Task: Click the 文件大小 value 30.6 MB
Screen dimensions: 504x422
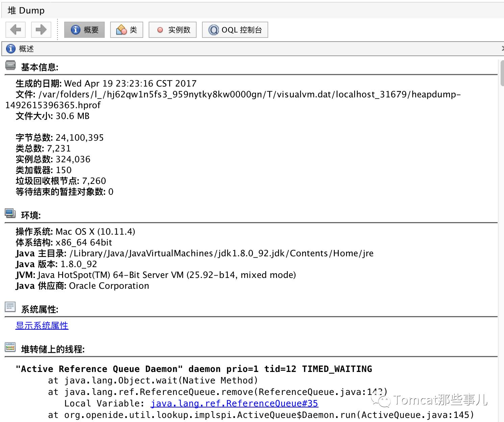Action: click(73, 116)
